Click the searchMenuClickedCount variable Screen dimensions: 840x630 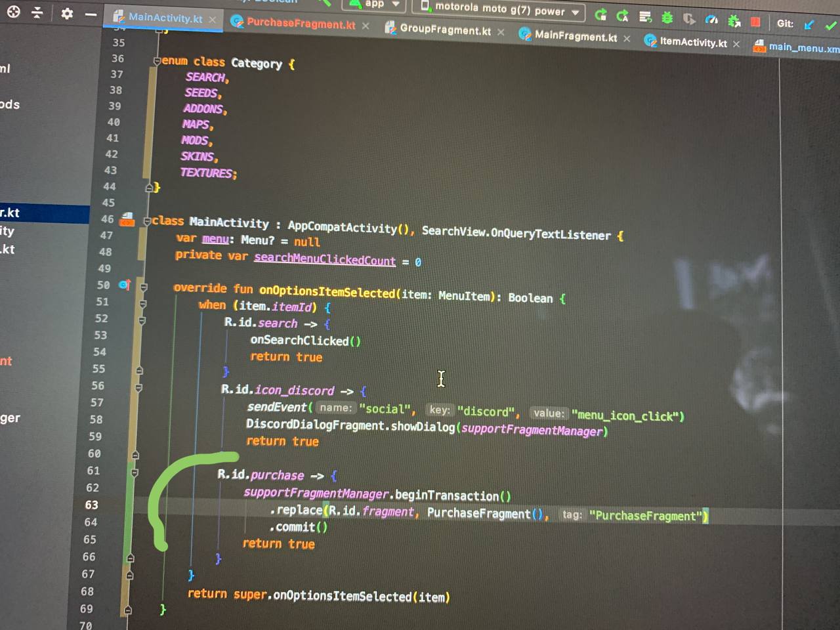click(x=325, y=259)
